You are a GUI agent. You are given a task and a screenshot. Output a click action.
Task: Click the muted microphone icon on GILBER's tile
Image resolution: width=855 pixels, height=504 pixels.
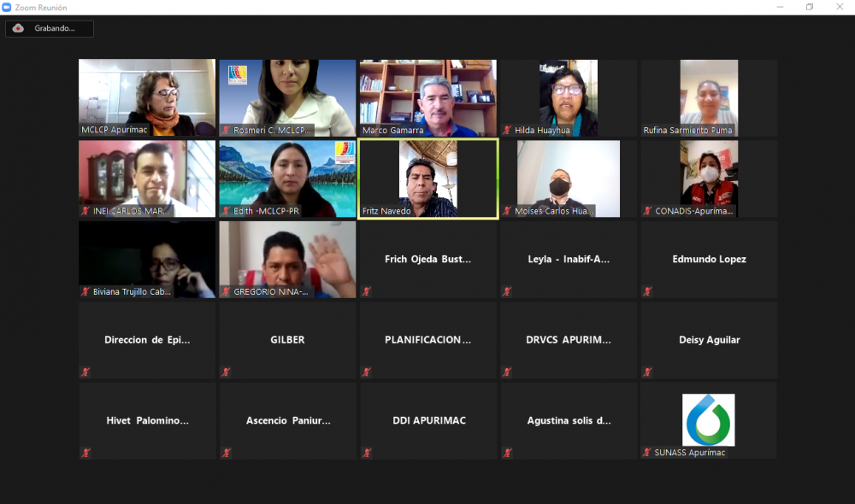[x=226, y=372]
